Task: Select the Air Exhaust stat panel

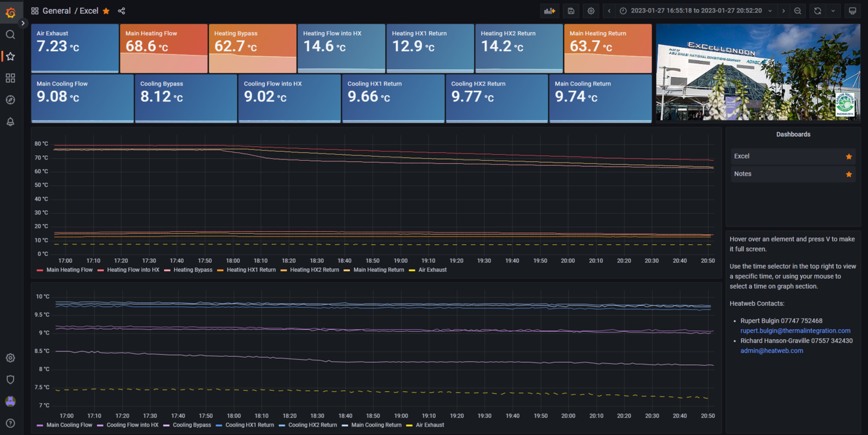Action: point(75,48)
